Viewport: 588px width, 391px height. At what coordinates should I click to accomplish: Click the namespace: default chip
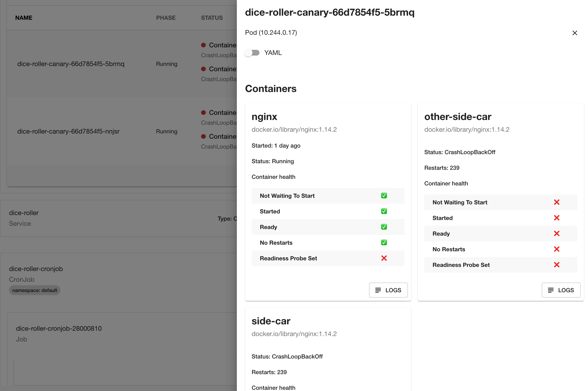coord(35,290)
